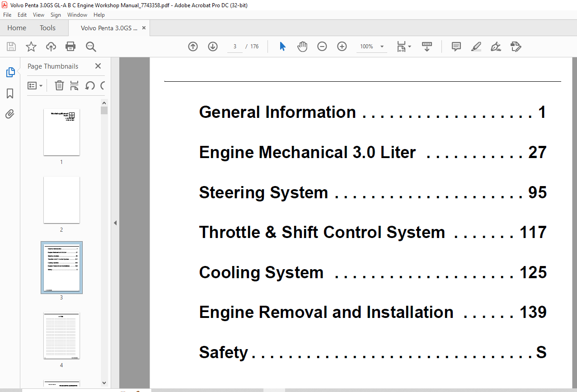
Task: Select blank page 2 thumbnail
Action: point(61,200)
